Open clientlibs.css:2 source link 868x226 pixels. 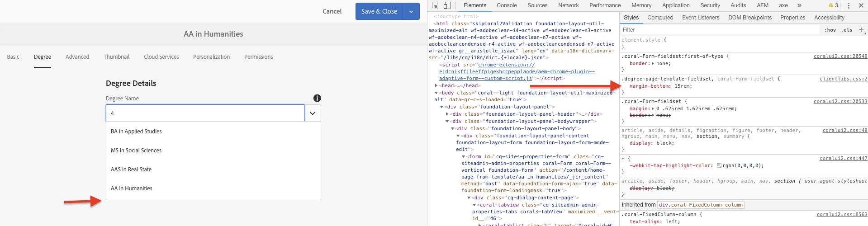(844, 79)
